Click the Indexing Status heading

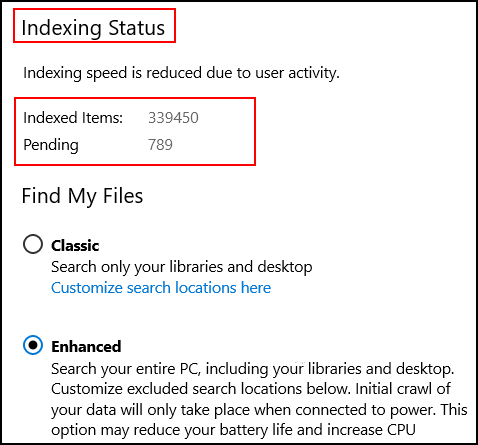[93, 27]
